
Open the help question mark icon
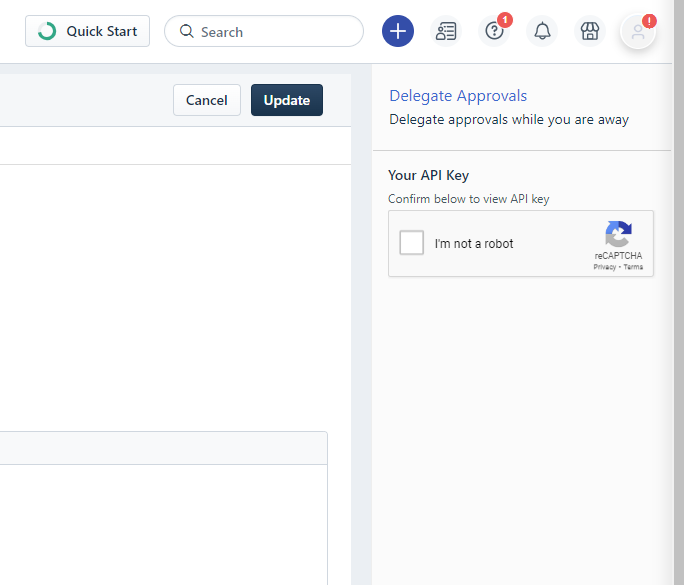pos(494,31)
